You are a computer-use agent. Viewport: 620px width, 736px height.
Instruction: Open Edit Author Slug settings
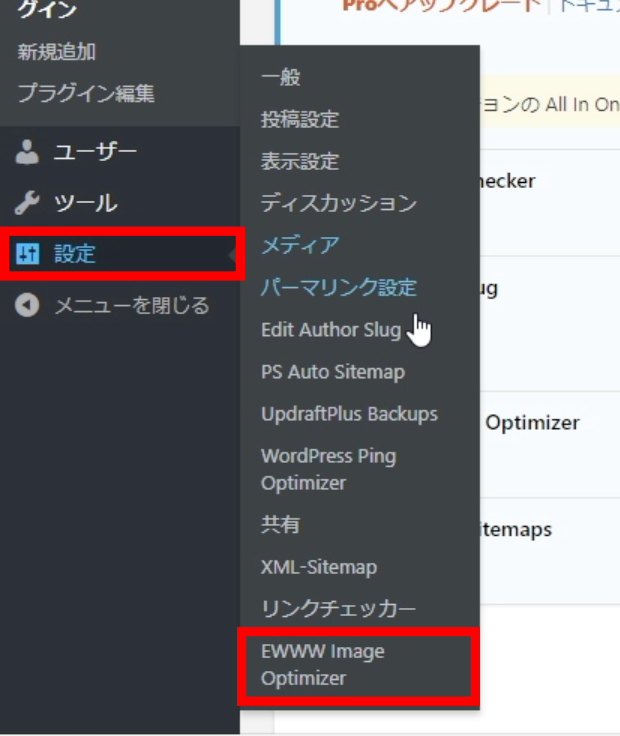(331, 330)
